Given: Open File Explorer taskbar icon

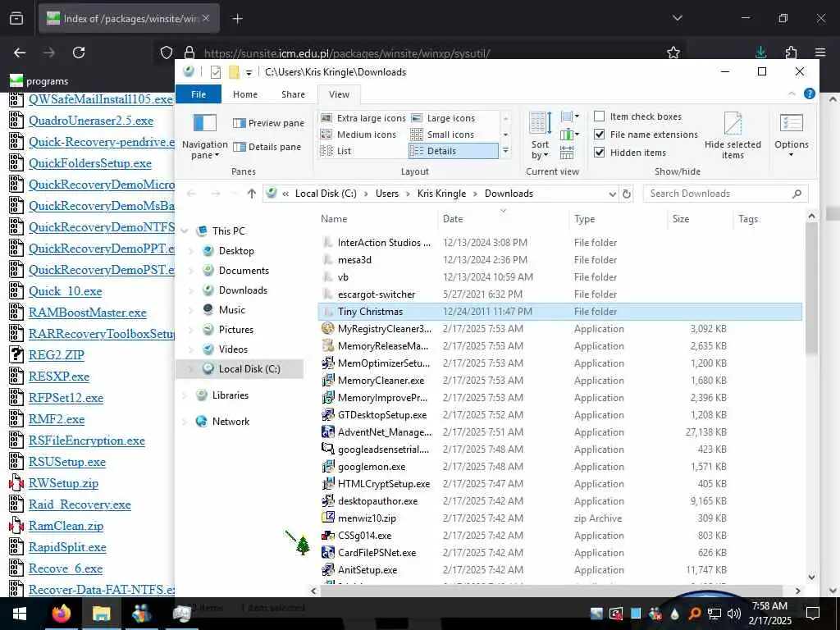Looking at the screenshot, I should [x=101, y=614].
